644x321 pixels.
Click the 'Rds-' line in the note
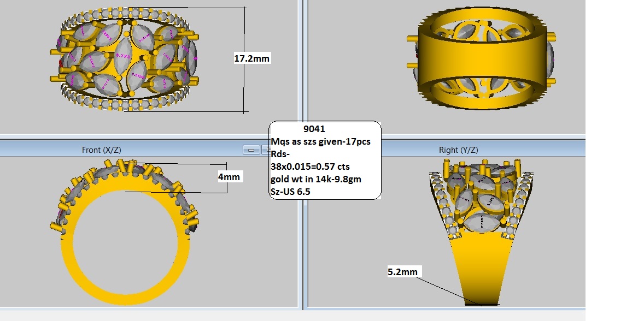coord(280,154)
